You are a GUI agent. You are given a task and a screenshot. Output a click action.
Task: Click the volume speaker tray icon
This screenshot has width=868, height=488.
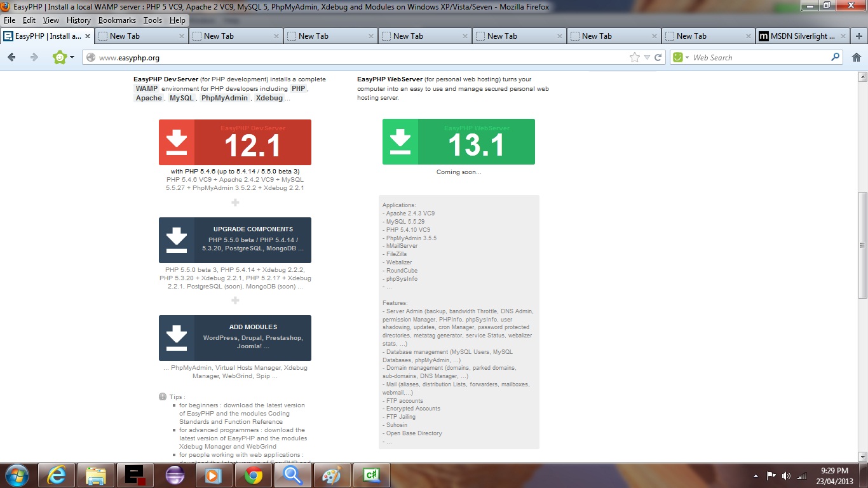[x=787, y=476]
